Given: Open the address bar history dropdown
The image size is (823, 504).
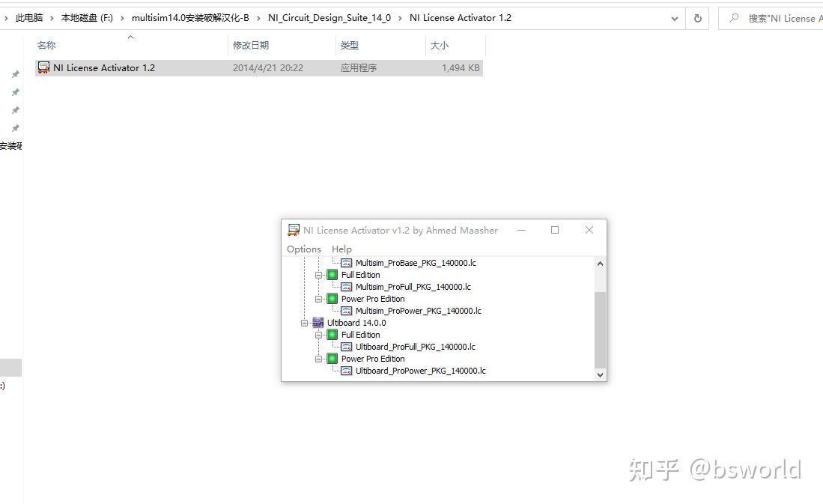Looking at the screenshot, I should [x=673, y=17].
